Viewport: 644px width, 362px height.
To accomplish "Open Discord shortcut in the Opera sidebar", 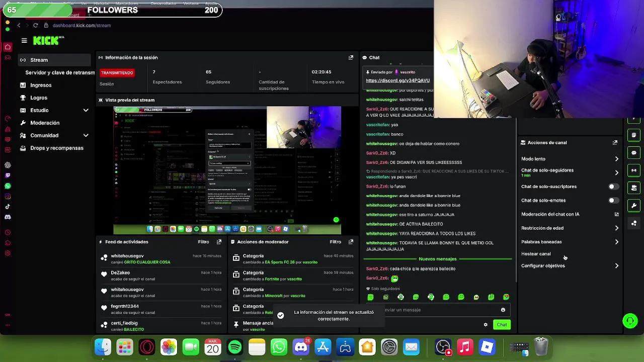I will pyautogui.click(x=8, y=217).
